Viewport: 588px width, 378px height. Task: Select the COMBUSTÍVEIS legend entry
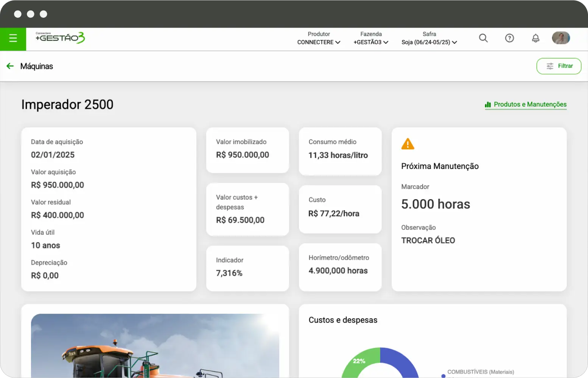[x=480, y=372]
